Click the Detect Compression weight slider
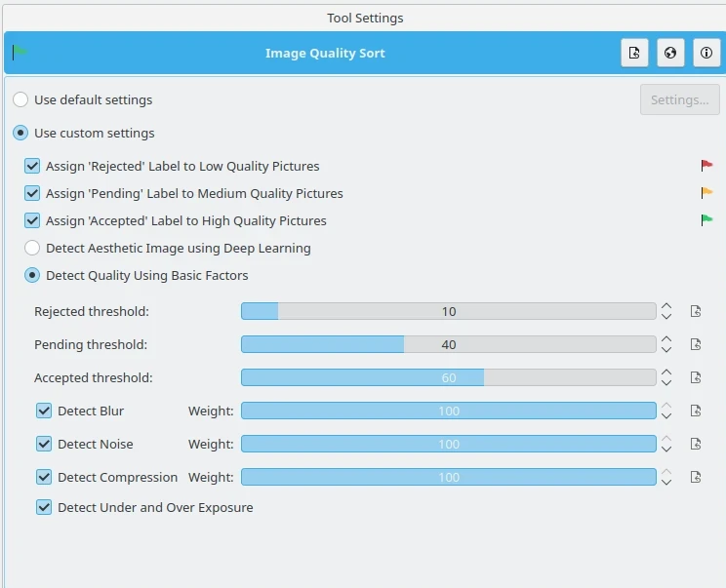Image resolution: width=726 pixels, height=588 pixels. (448, 478)
